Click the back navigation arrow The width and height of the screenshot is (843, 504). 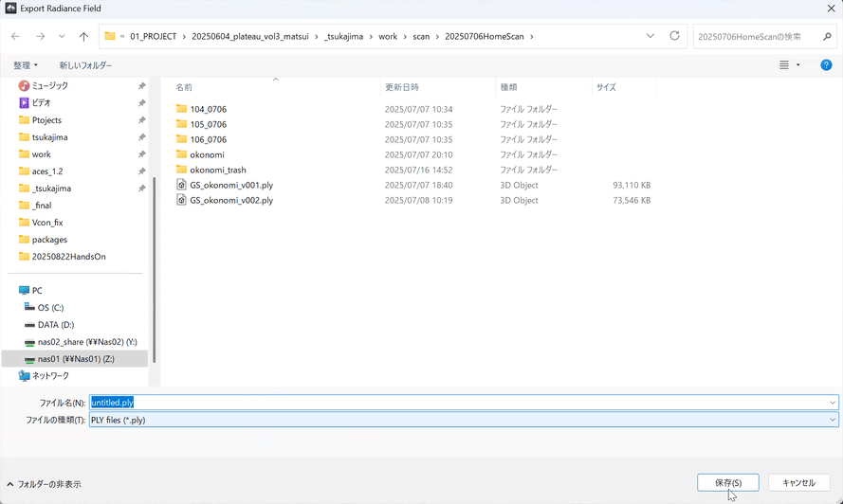[16, 36]
